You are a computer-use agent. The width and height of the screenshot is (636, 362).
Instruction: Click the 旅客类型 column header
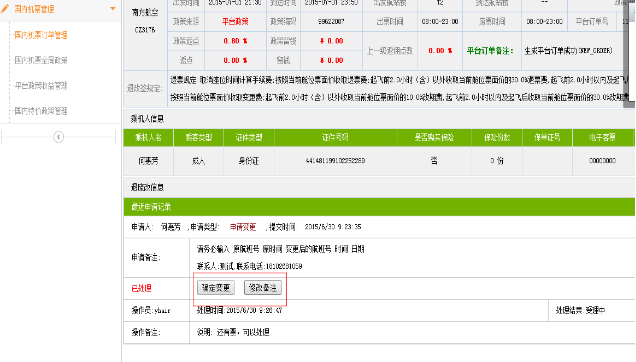(x=199, y=138)
